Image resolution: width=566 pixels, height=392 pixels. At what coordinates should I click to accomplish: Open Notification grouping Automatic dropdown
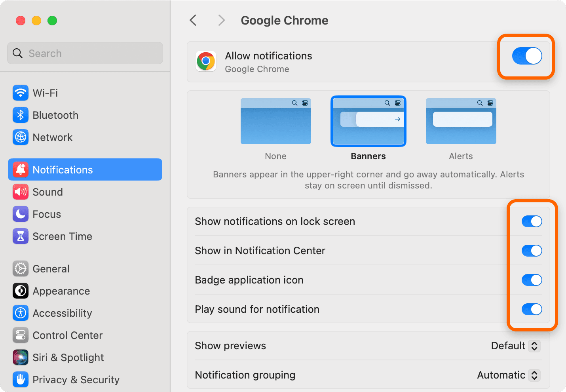point(509,375)
